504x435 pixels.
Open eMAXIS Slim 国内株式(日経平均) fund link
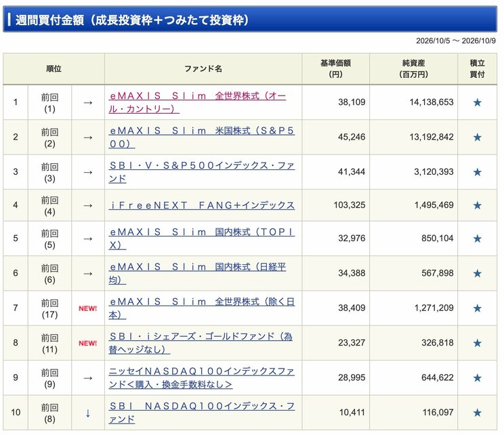point(197,273)
